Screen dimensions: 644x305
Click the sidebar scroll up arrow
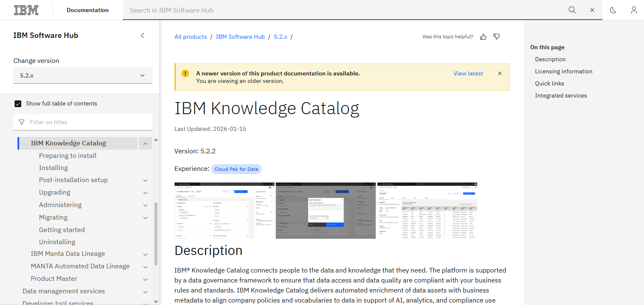point(156,140)
